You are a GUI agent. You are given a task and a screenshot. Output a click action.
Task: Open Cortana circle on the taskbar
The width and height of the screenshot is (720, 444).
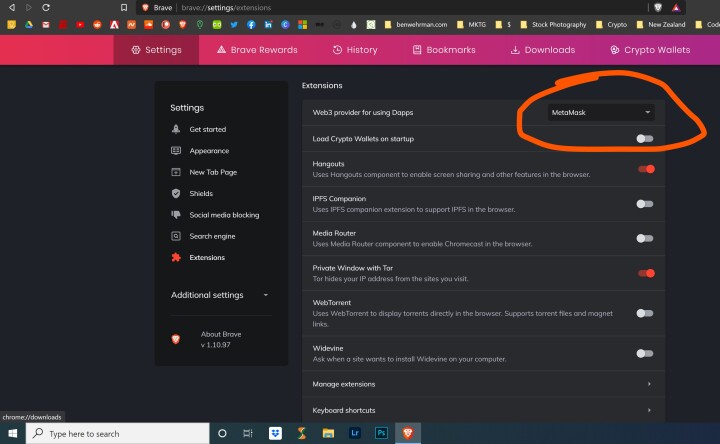(x=222, y=433)
